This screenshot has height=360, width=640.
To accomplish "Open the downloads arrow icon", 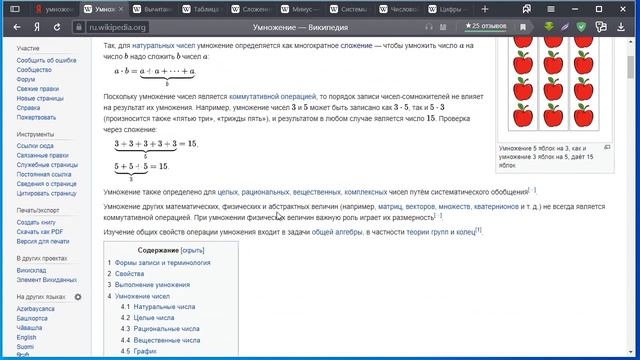I will 621,27.
